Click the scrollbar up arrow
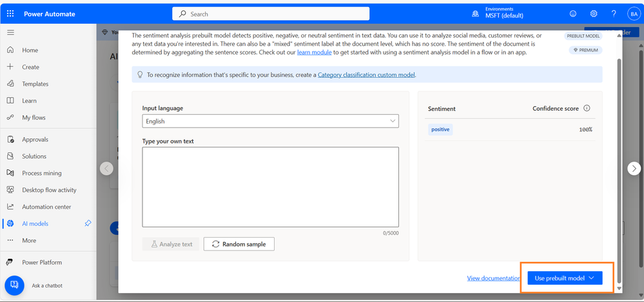 click(x=620, y=35)
